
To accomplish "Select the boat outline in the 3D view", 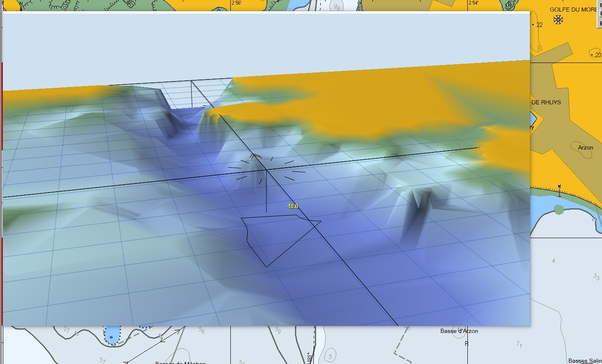I will point(281,241).
